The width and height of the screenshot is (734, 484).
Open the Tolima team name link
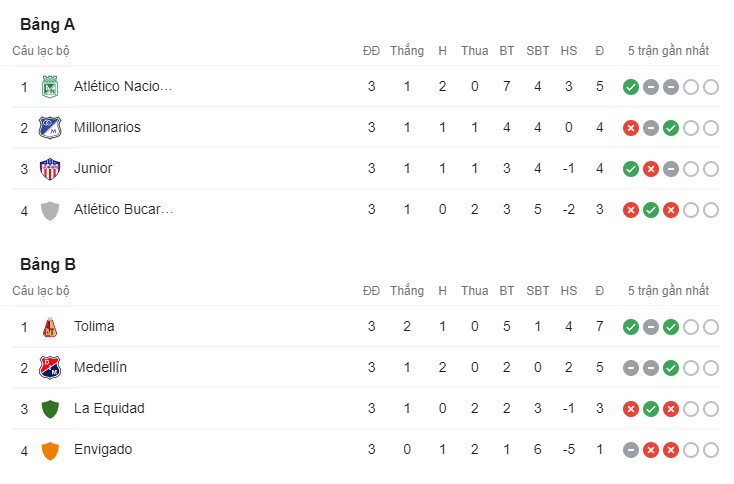pos(94,326)
